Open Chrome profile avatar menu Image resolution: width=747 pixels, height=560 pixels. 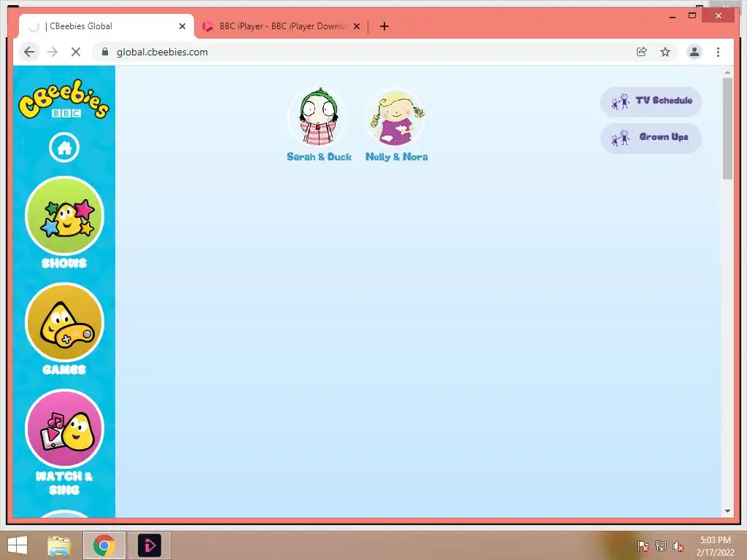[x=694, y=52]
